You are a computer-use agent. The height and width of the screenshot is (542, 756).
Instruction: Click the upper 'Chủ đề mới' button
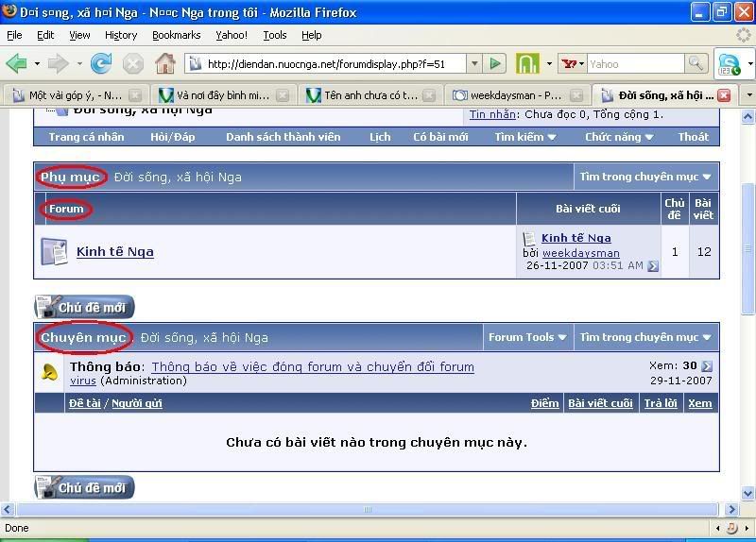[84, 307]
